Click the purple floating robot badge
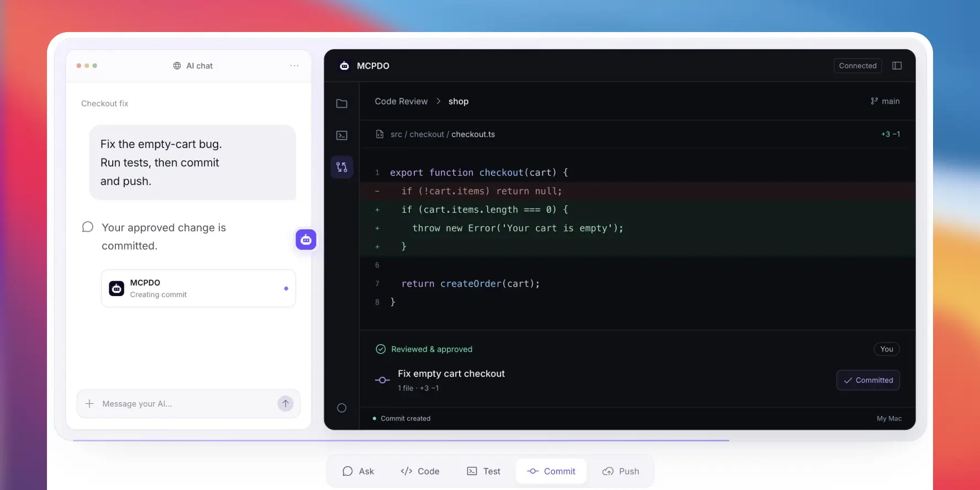Viewport: 980px width, 490px height. [x=306, y=240]
